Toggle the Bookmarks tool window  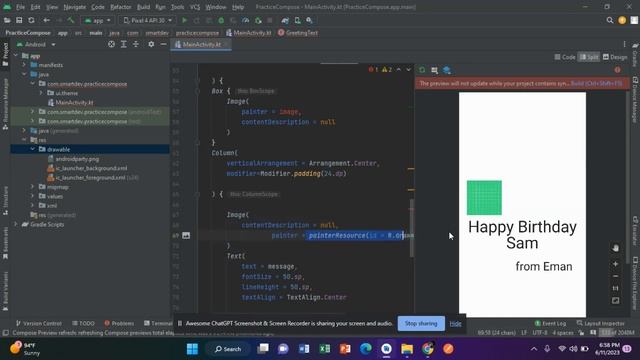(x=5, y=243)
